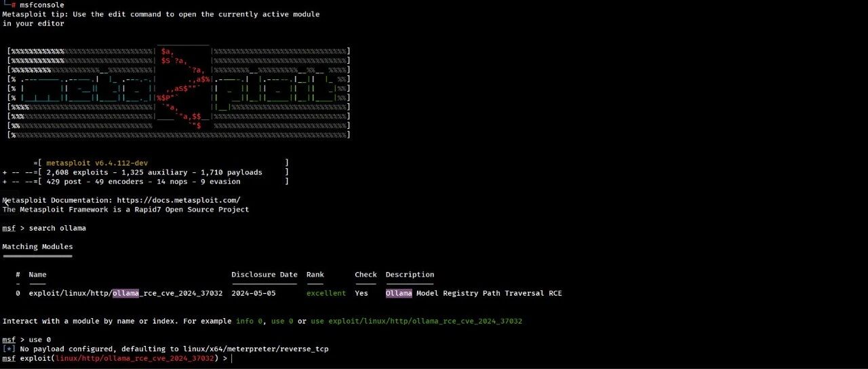Image resolution: width=868 pixels, height=369 pixels.
Task: Click the green 'info 0' example text
Action: click(249, 321)
